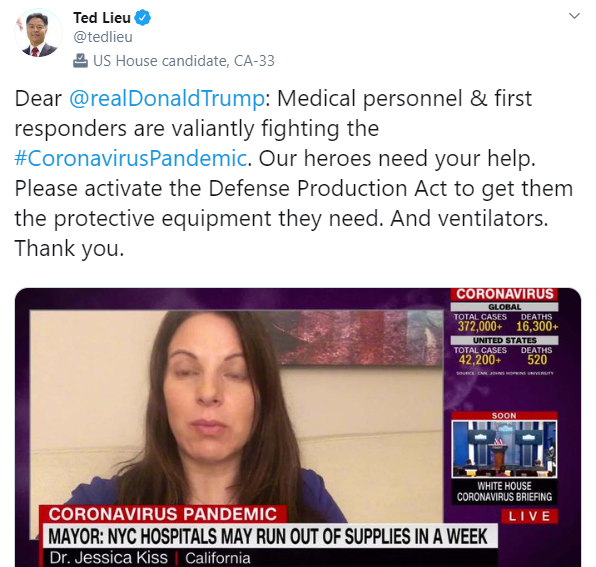Click the CORONAVIRUS stats panel header

[504, 294]
